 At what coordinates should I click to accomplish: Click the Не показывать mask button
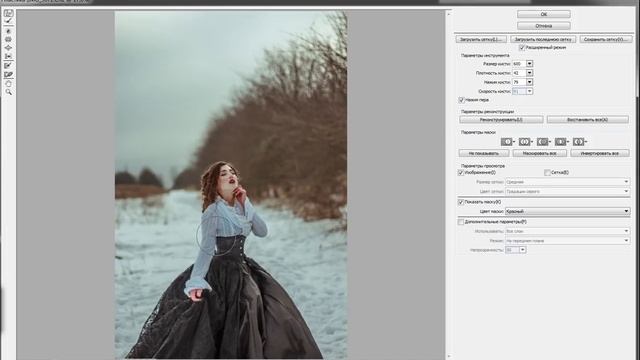coord(484,153)
